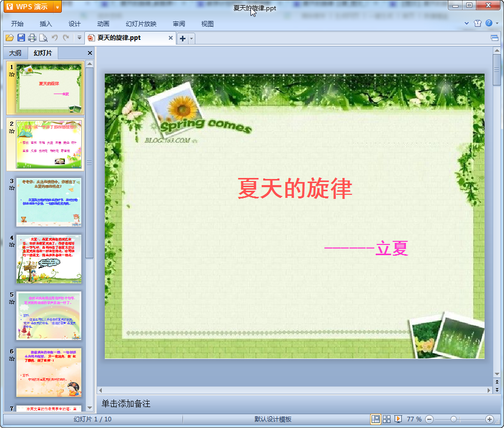Screen dimensions: 504x428
Task: Open the 设计 menu tab
Action: 74,24
